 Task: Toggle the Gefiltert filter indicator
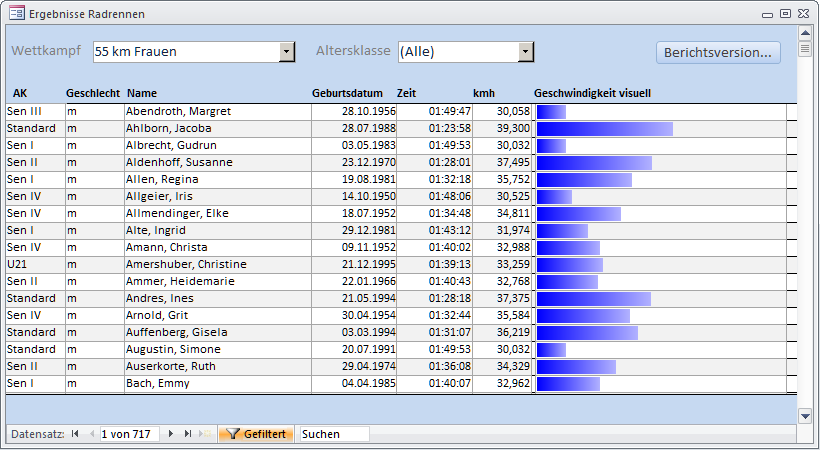(x=256, y=434)
